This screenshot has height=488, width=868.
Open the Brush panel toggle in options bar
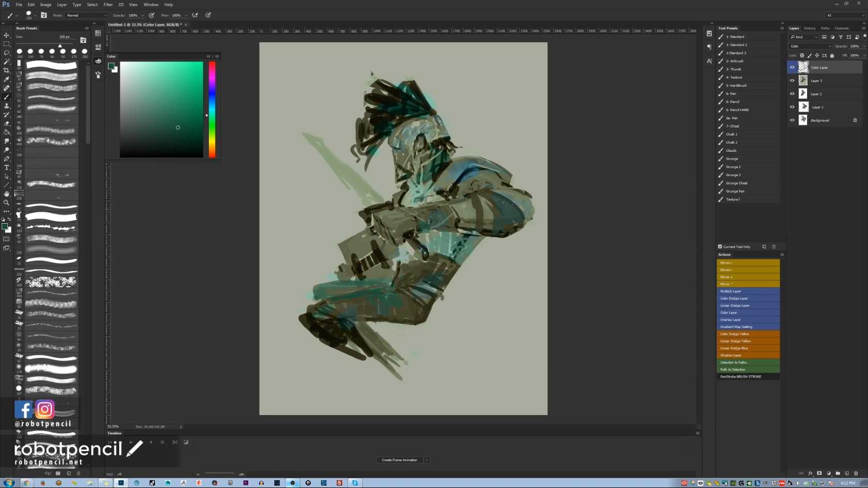(44, 15)
